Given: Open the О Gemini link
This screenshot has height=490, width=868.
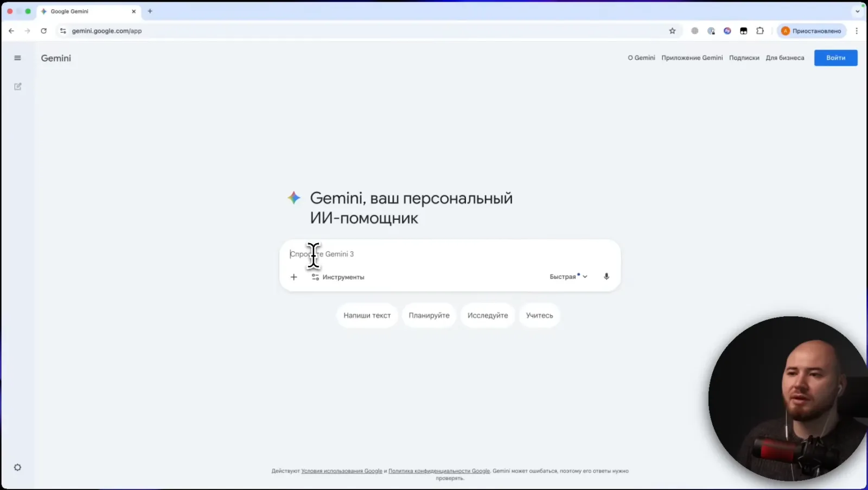Looking at the screenshot, I should 641,58.
